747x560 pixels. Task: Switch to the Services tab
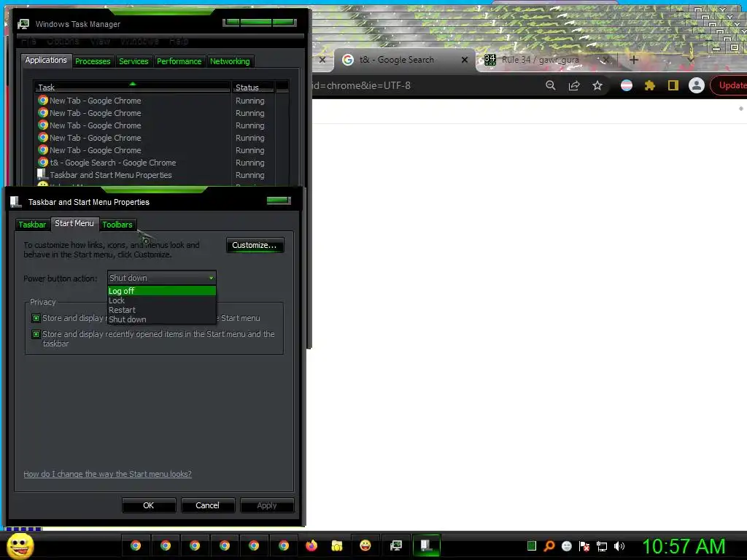coord(133,61)
